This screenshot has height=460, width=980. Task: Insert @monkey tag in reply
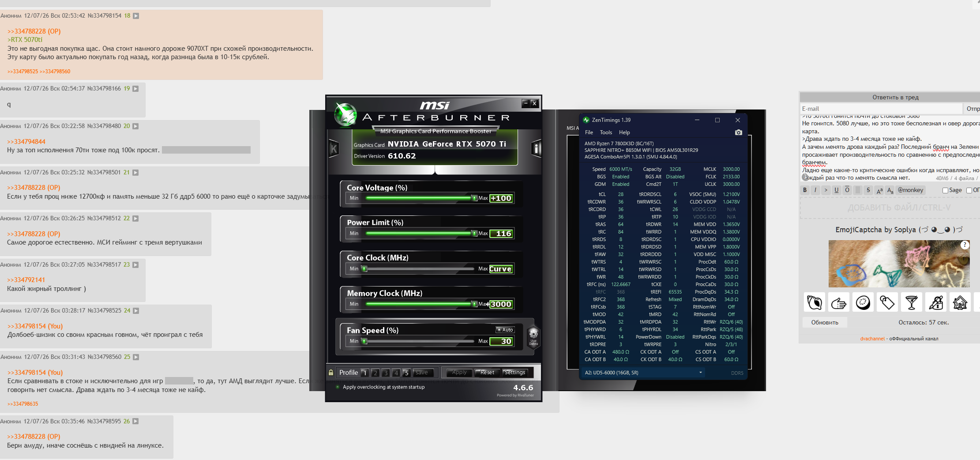tap(910, 190)
